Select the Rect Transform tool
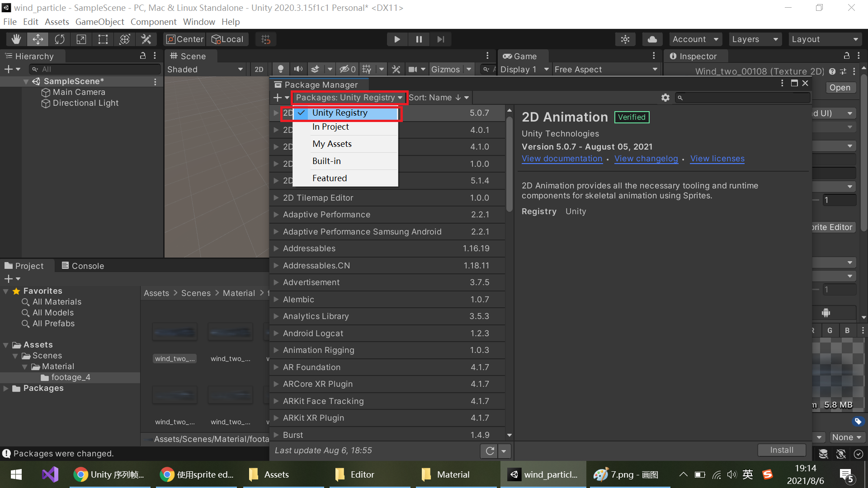 pyautogui.click(x=103, y=39)
